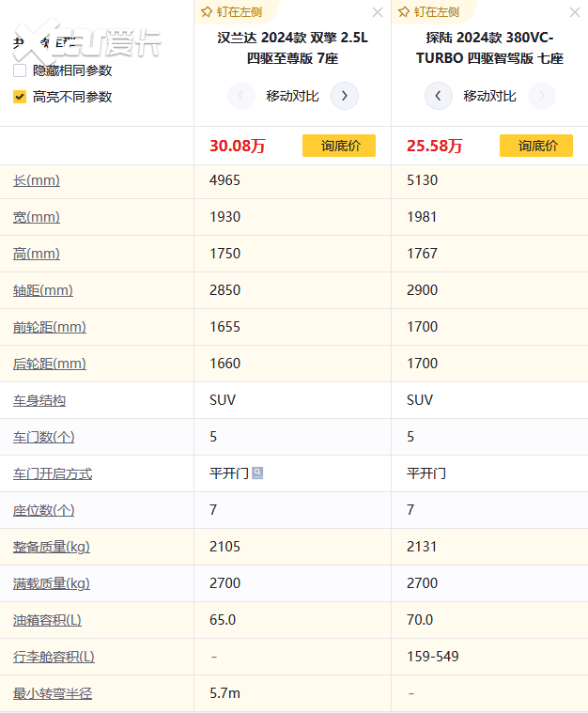Viewport: 588px width, 713px height.
Task: Open the image icon beside 平开门
Action: 257,473
